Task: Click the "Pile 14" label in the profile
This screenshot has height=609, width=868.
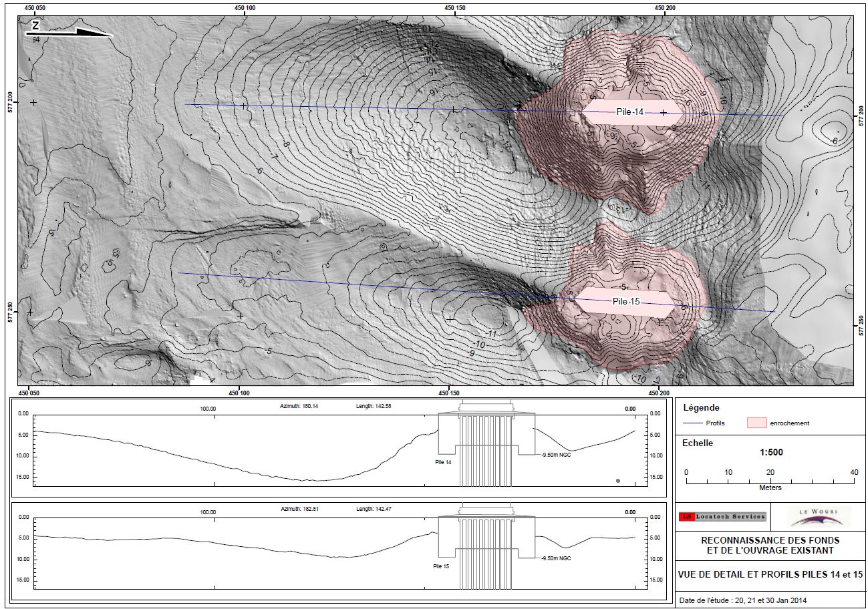Action: coord(444,462)
